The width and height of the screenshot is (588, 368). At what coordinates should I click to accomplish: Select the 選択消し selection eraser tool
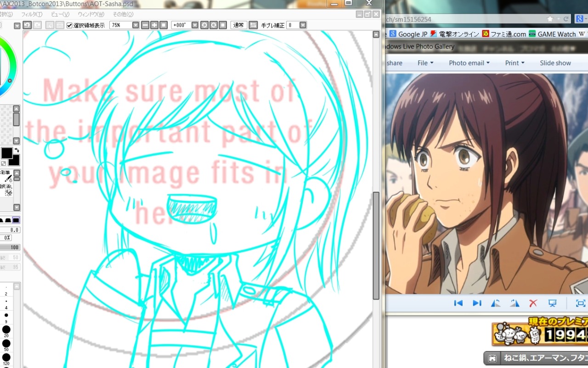[6, 190]
